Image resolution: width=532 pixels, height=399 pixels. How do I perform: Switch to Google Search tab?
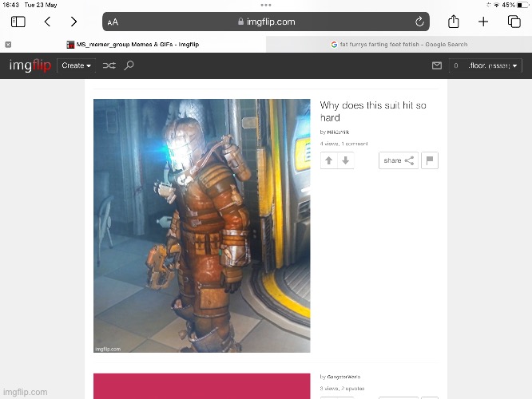399,45
